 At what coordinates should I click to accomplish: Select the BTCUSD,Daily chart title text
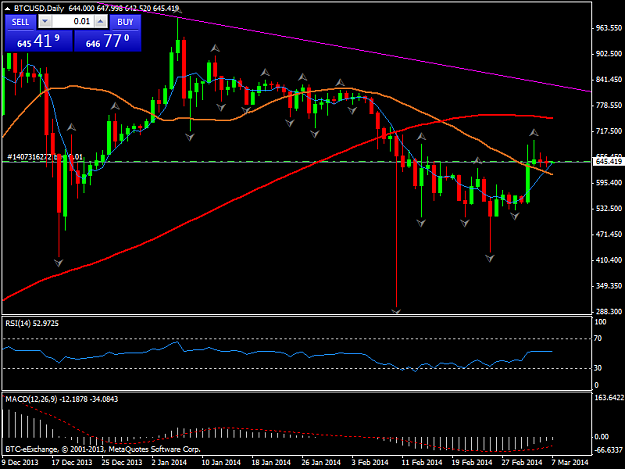click(x=39, y=8)
